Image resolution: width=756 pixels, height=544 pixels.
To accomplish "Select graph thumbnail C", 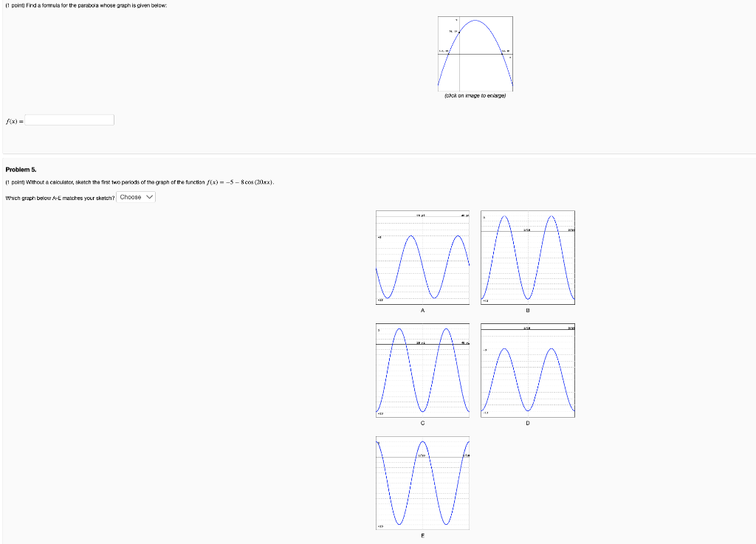I will click(422, 371).
